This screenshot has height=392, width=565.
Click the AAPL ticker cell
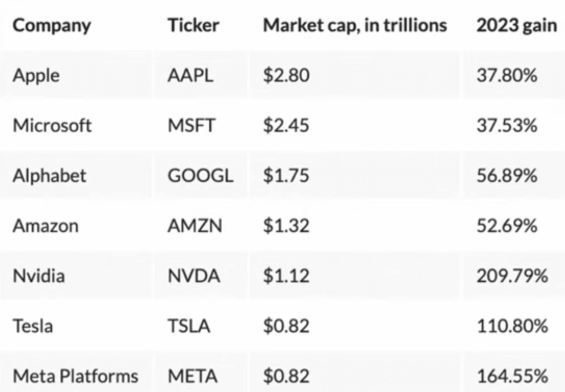point(191,75)
